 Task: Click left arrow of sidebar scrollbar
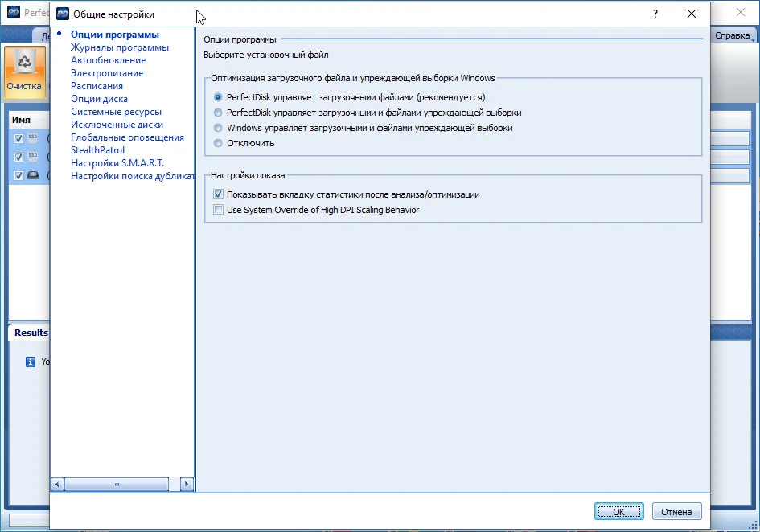(x=57, y=484)
